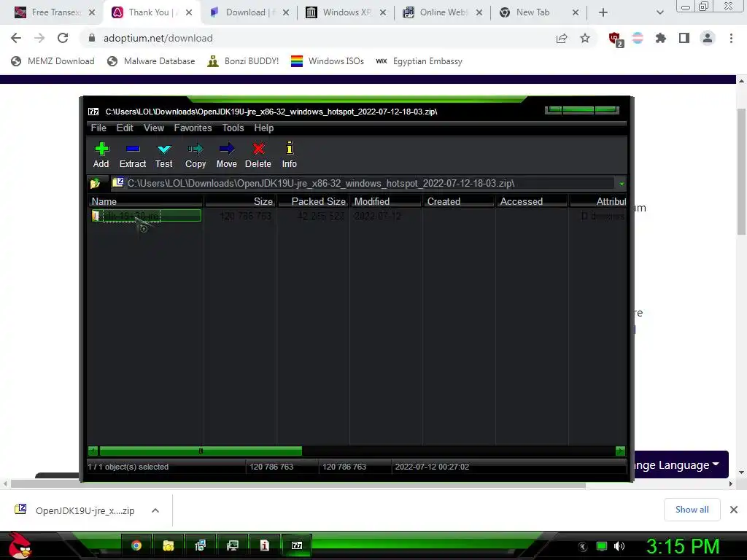Click the left scroll arrow in 7-Zip list
The image size is (747, 560).
pos(93,451)
